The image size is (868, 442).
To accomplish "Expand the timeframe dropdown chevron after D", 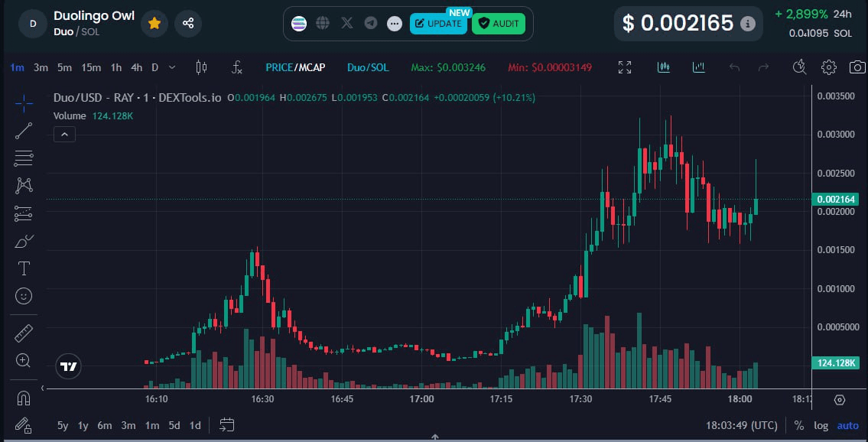I will [x=172, y=67].
